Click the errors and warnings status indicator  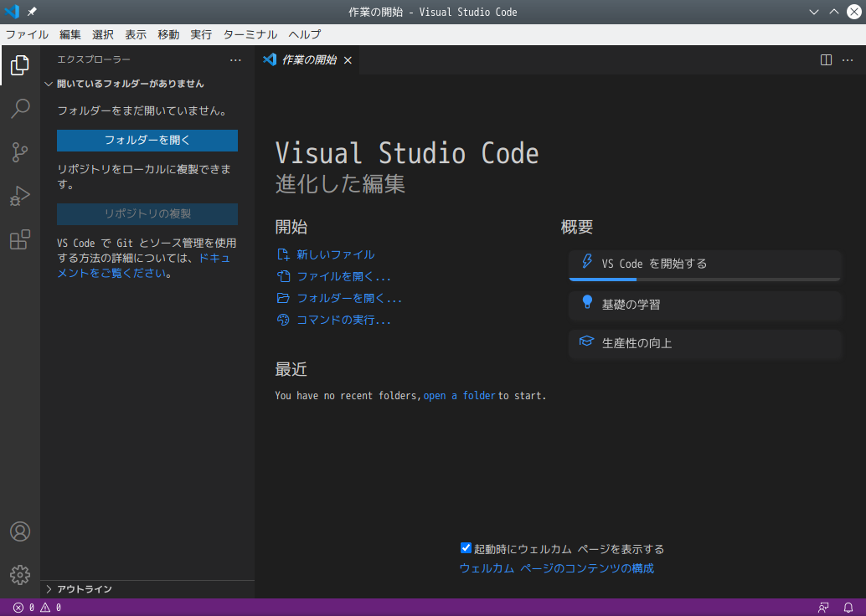(37, 608)
